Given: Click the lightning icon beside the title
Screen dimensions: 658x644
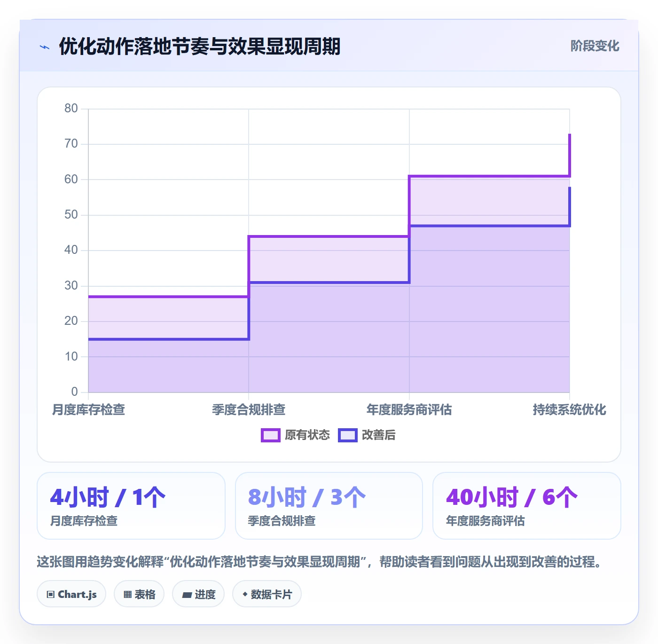Looking at the screenshot, I should [x=45, y=47].
